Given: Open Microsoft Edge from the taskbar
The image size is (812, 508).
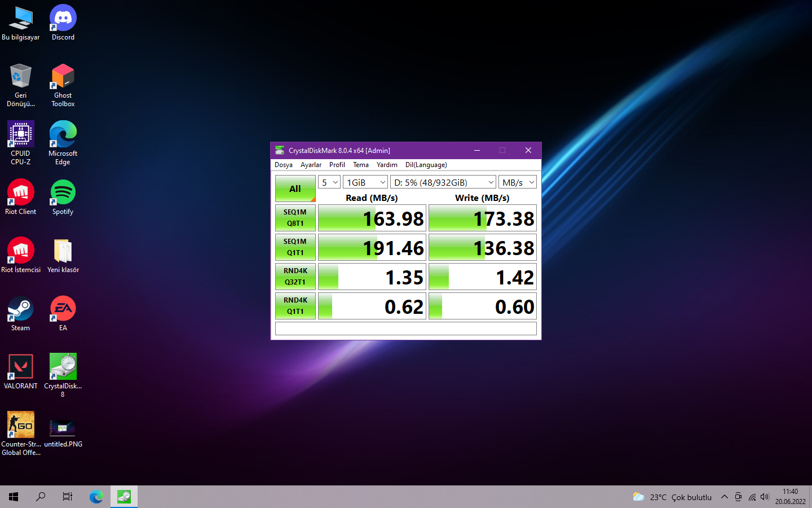Looking at the screenshot, I should point(96,497).
